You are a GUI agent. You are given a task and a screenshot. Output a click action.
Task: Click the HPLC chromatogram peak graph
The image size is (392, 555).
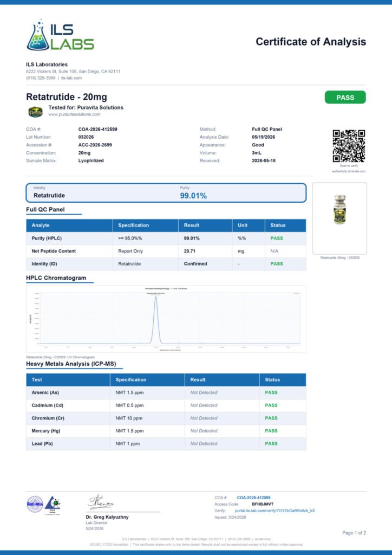166,319
